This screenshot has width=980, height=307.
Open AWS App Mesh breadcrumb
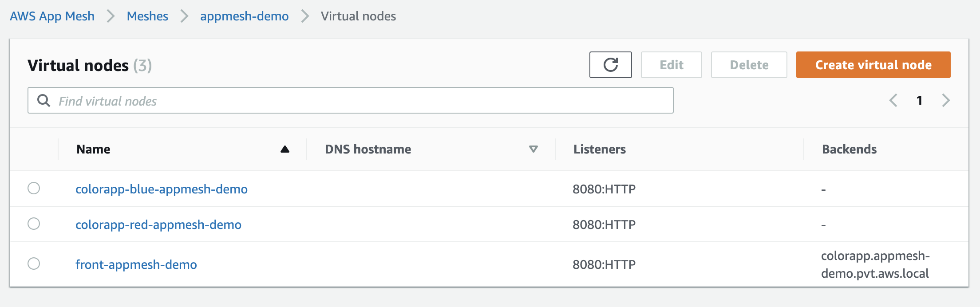pos(52,16)
